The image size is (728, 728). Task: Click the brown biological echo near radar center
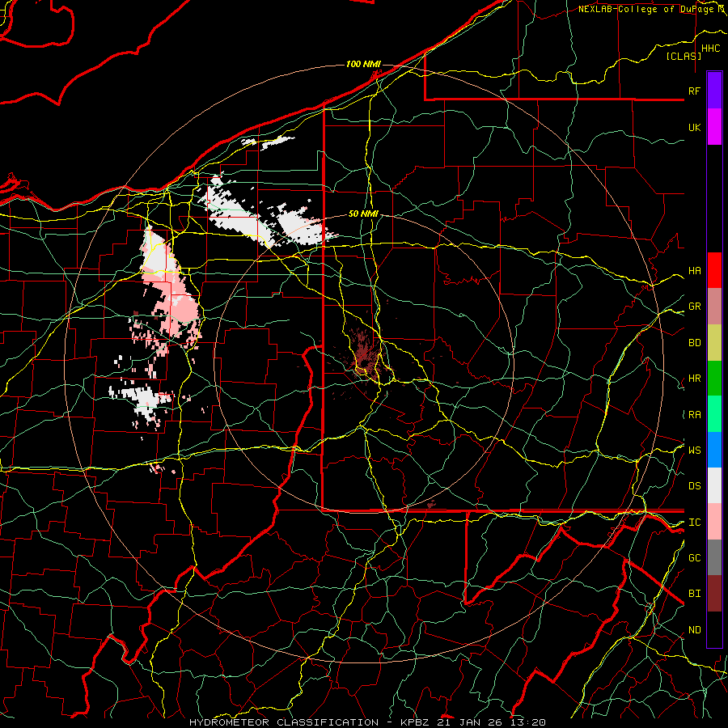[x=365, y=355]
